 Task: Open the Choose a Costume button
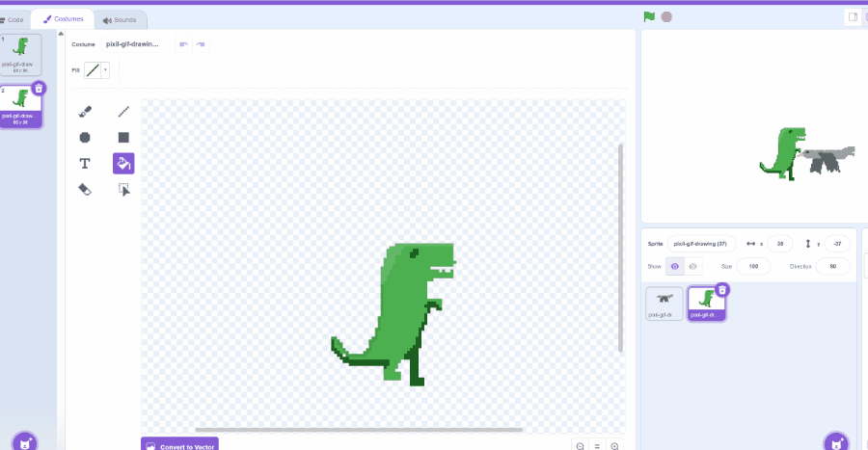tap(25, 441)
